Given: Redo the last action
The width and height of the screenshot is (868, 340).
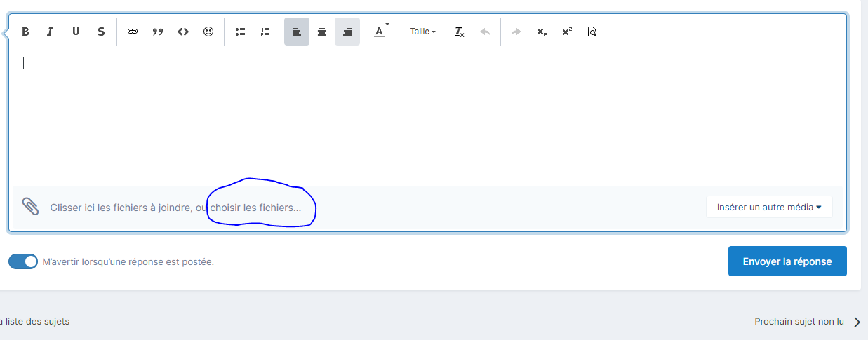Looking at the screenshot, I should point(516,32).
